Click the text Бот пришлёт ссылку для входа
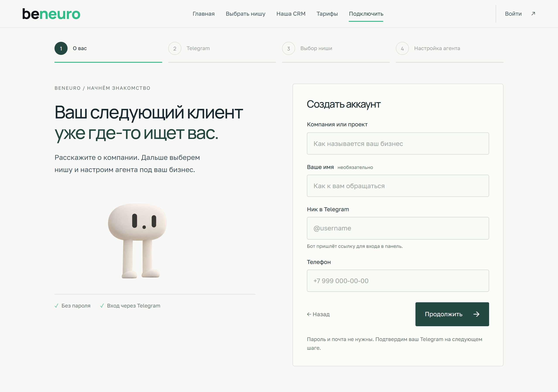 [355, 246]
